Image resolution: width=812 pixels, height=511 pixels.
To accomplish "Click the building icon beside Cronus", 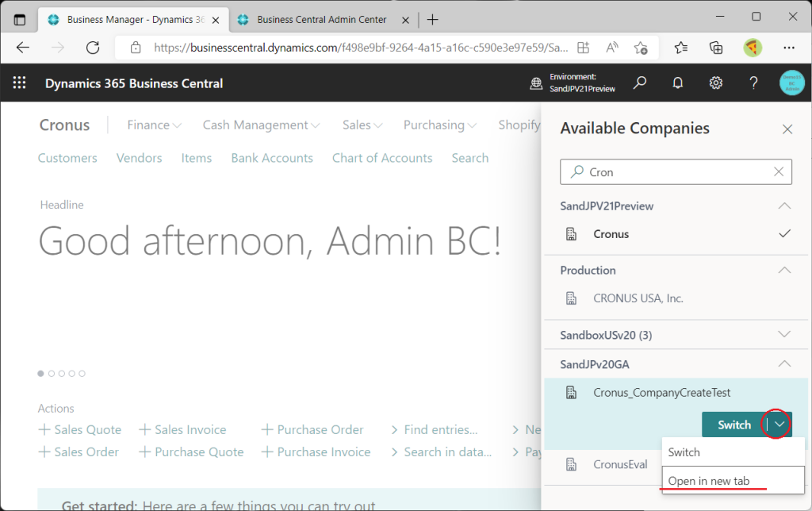I will tap(571, 234).
